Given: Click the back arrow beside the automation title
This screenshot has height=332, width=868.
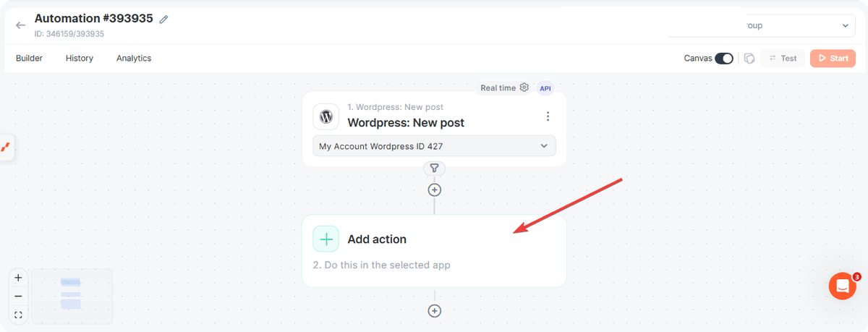Looking at the screenshot, I should (20, 25).
